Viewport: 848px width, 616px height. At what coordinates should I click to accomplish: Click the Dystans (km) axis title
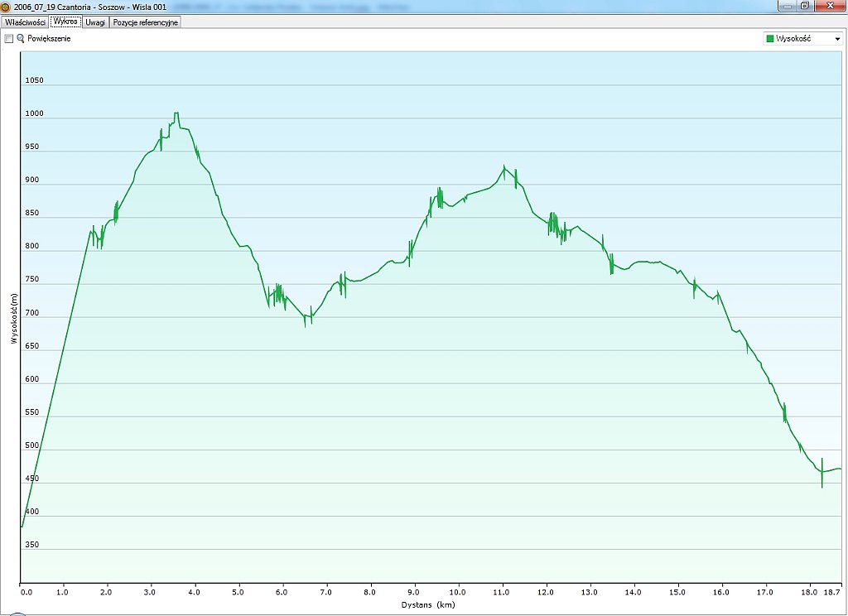tap(428, 605)
